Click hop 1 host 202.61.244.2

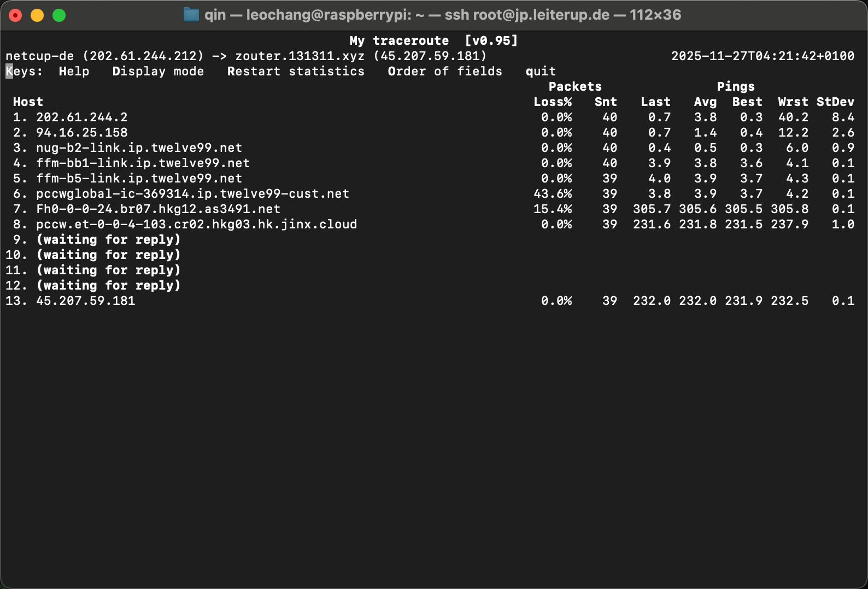(x=81, y=117)
